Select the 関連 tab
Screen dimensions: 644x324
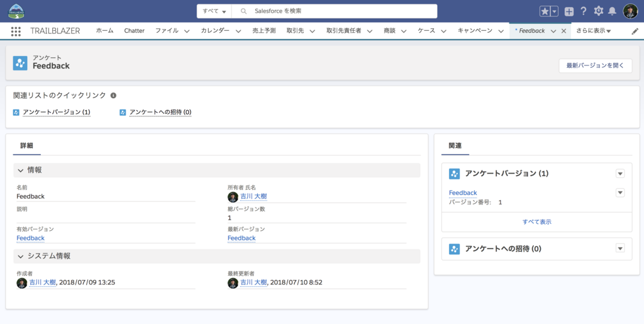coord(455,146)
